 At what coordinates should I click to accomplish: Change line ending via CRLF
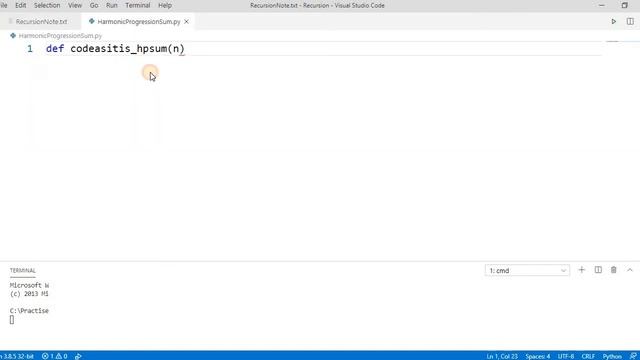[x=588, y=356]
